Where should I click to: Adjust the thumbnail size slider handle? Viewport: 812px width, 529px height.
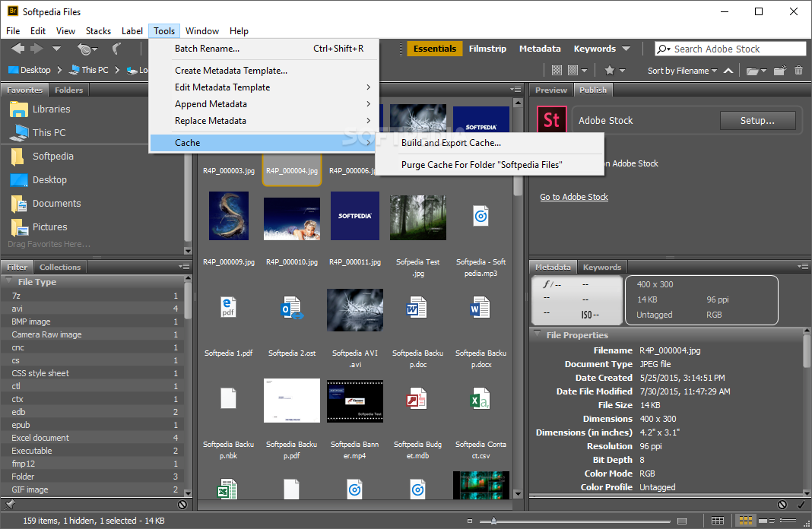click(x=493, y=521)
